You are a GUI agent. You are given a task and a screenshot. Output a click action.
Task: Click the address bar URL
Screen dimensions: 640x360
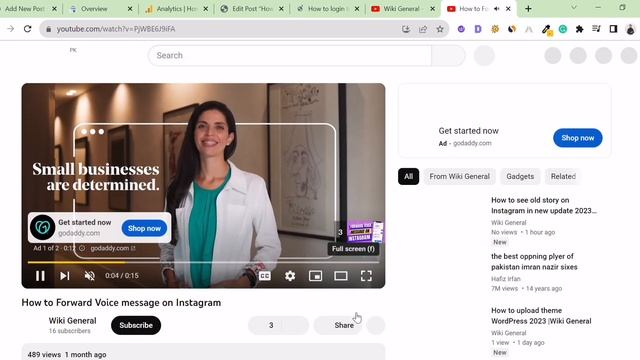click(x=116, y=29)
